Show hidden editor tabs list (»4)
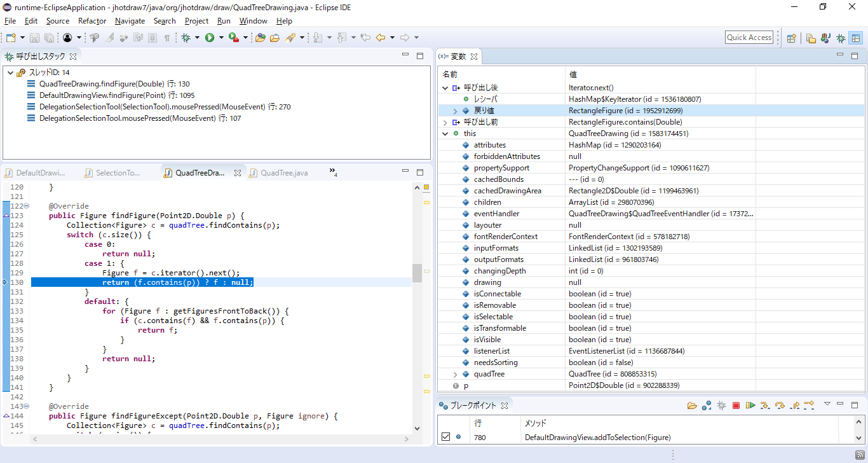The image size is (868, 463). click(x=333, y=172)
